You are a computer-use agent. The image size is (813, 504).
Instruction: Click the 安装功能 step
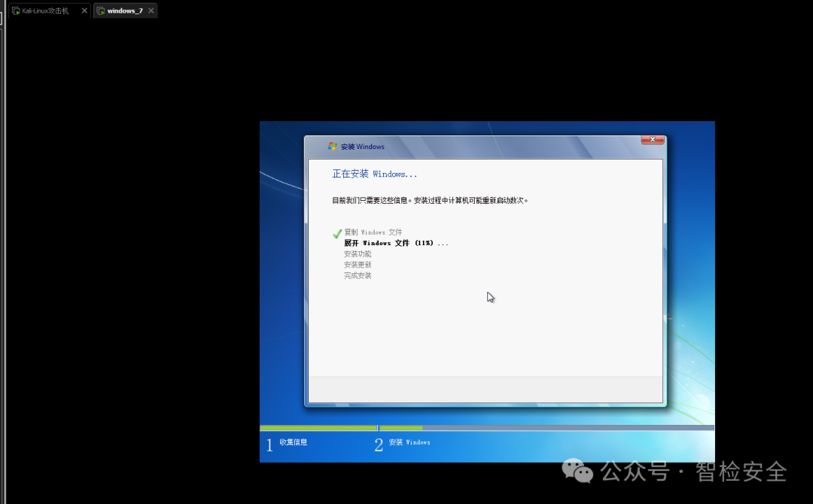click(x=358, y=254)
